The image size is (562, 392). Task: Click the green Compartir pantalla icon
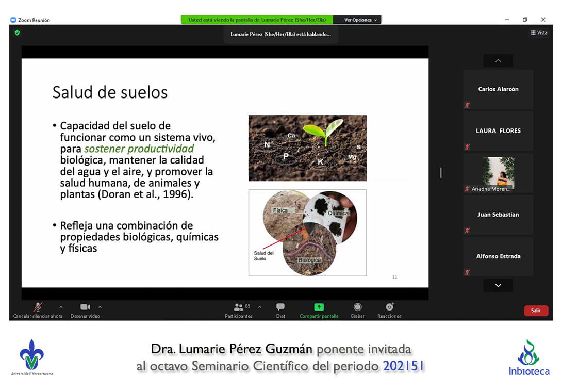tap(319, 307)
